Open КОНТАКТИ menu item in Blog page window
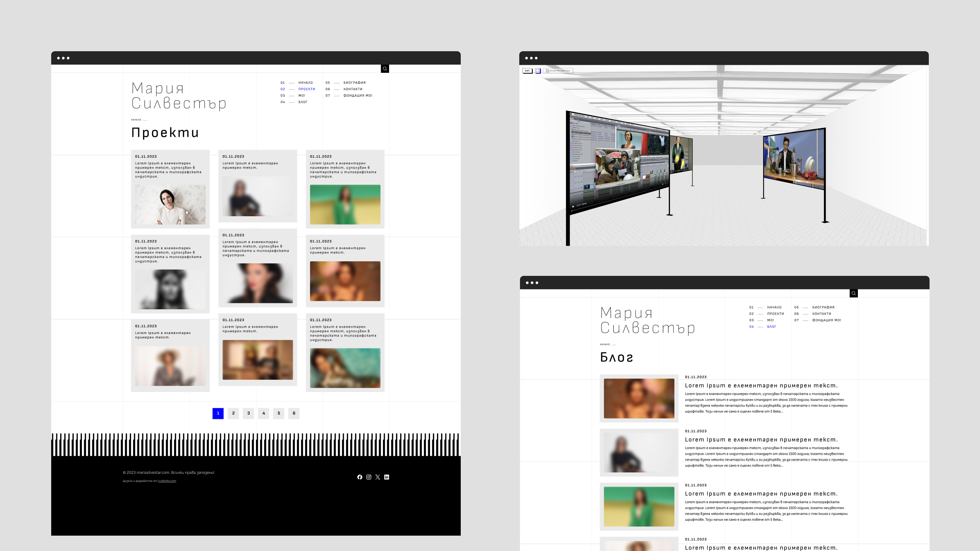The height and width of the screenshot is (551, 980). click(821, 314)
